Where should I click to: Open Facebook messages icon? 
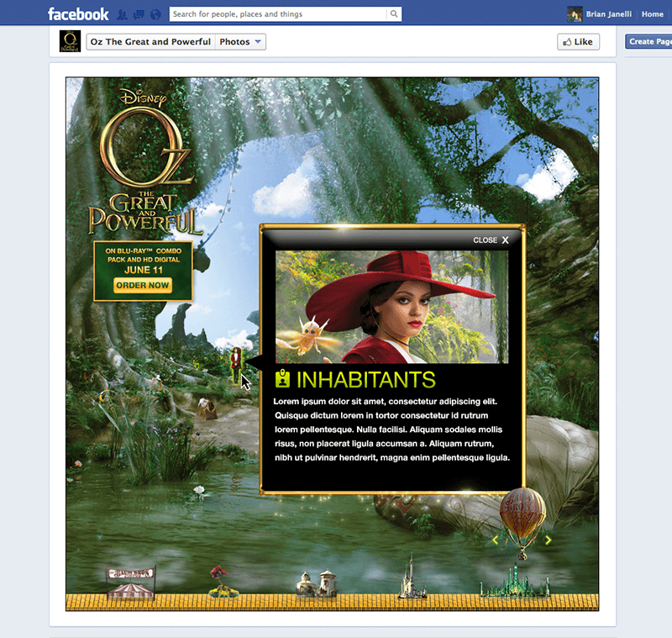click(139, 14)
